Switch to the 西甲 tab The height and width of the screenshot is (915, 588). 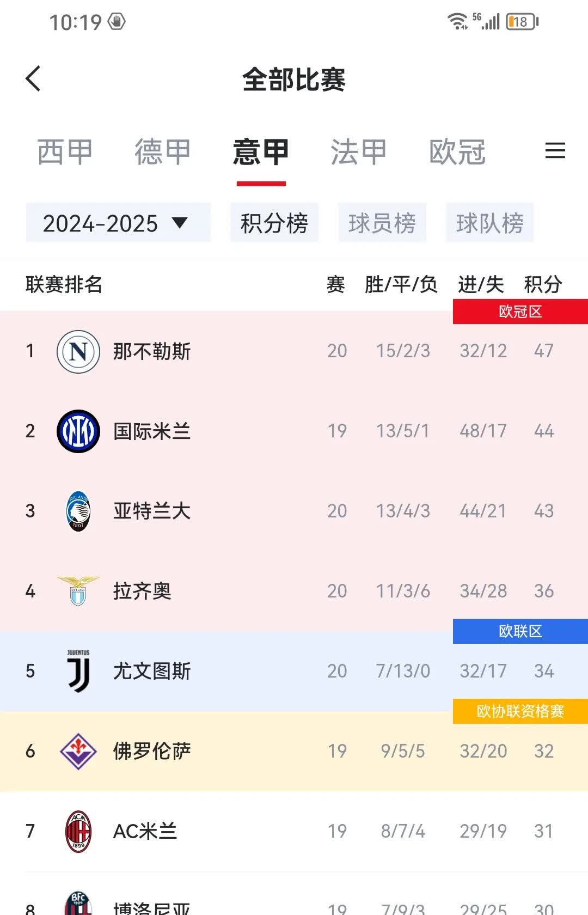click(x=64, y=152)
